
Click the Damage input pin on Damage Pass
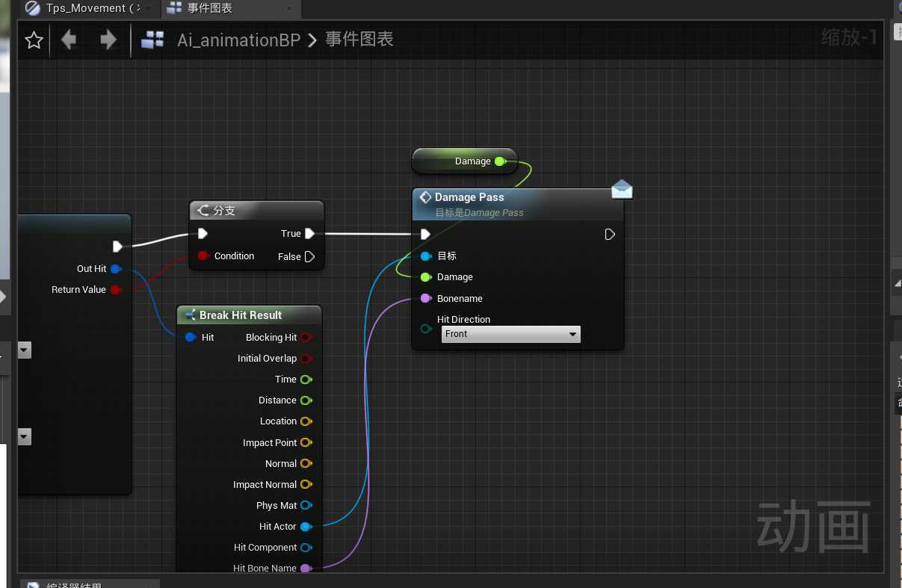click(425, 277)
